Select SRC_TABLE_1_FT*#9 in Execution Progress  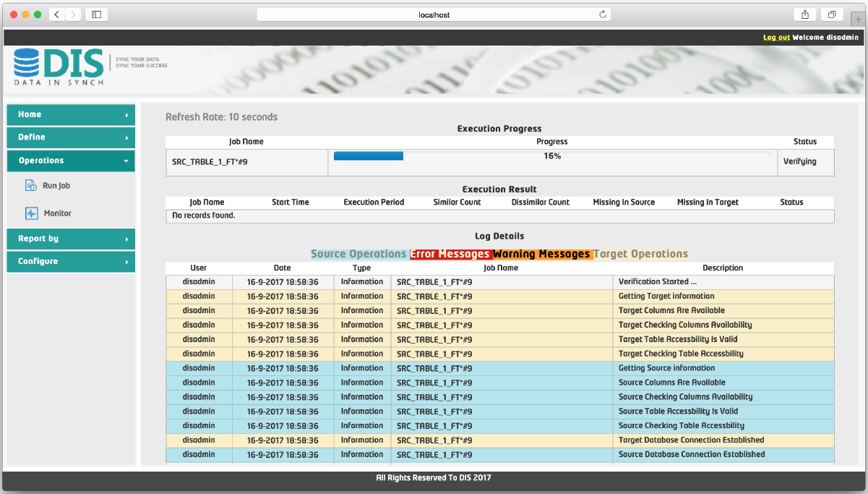coord(210,162)
